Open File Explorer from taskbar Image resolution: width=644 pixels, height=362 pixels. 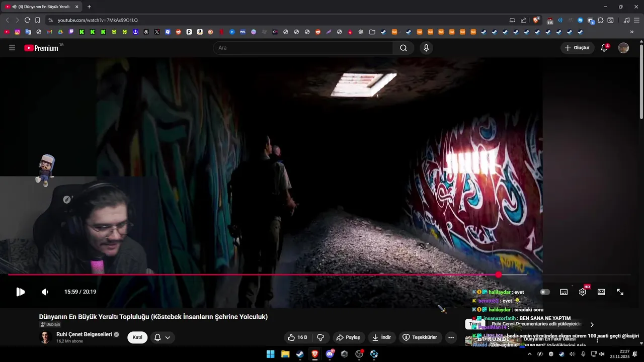coord(285,354)
